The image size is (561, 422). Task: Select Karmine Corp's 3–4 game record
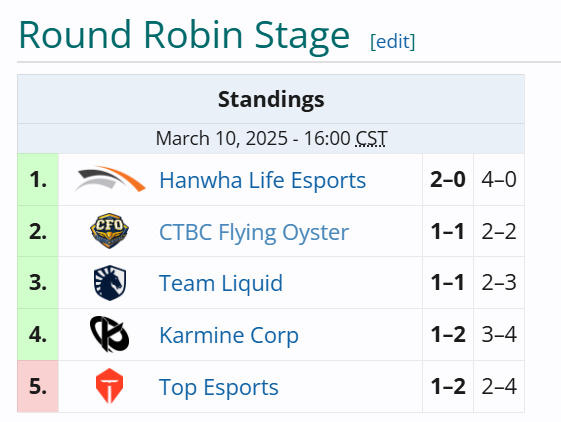tap(499, 335)
